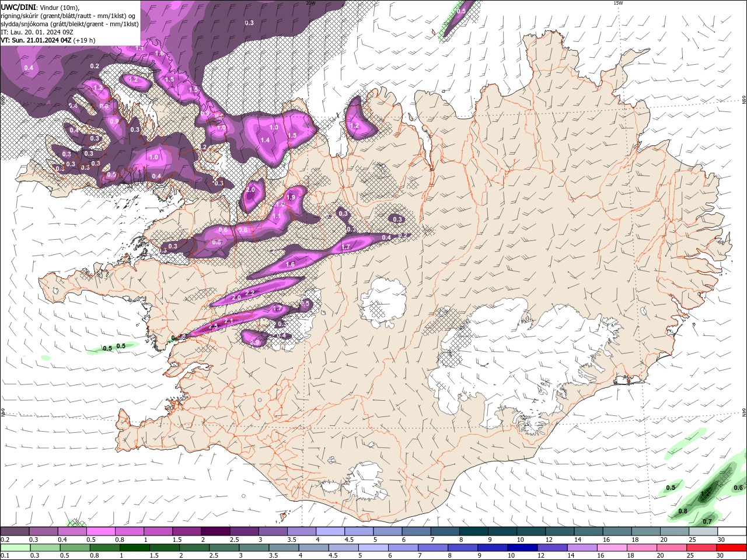The width and height of the screenshot is (747, 560).
Task: Click the pale grey 25–30 swatch on upper scale
Action: (x=704, y=531)
